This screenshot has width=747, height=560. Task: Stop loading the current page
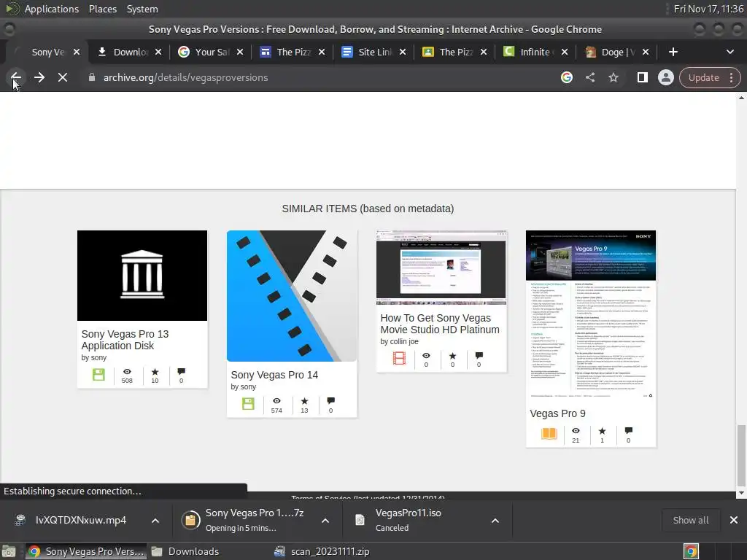point(63,77)
